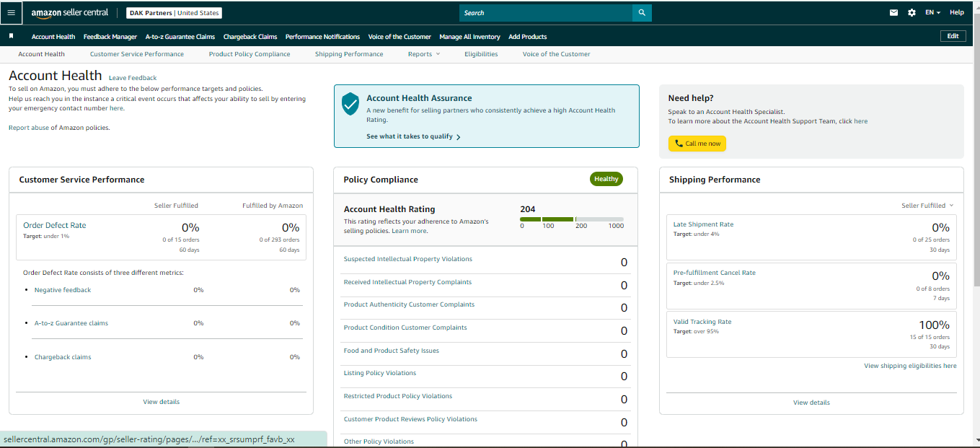The width and height of the screenshot is (980, 448).
Task: Focus the Search input field
Action: pyautogui.click(x=546, y=13)
